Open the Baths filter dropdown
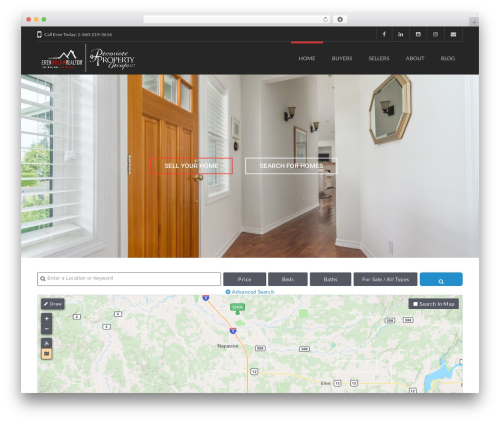Screen dimensions: 500x423 point(330,279)
